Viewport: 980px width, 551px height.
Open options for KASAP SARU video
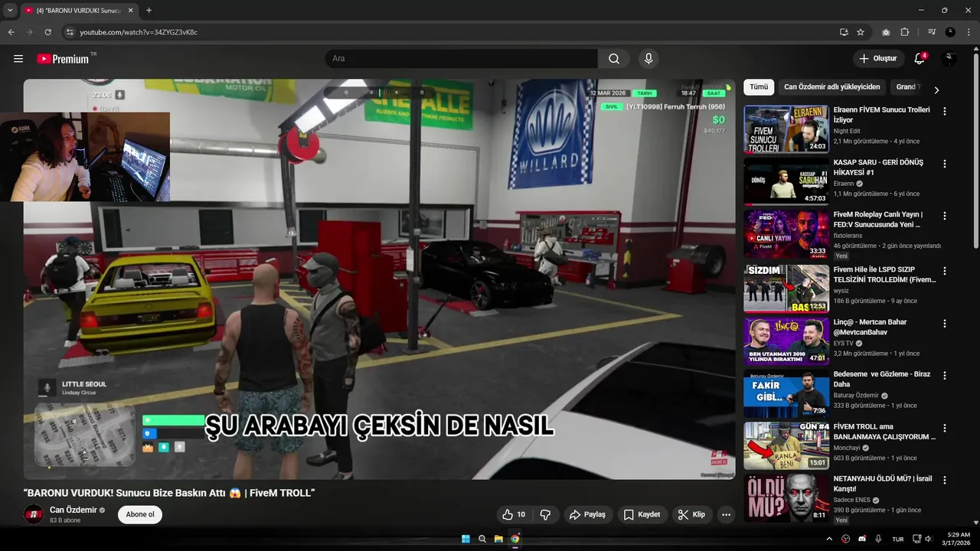coord(944,164)
